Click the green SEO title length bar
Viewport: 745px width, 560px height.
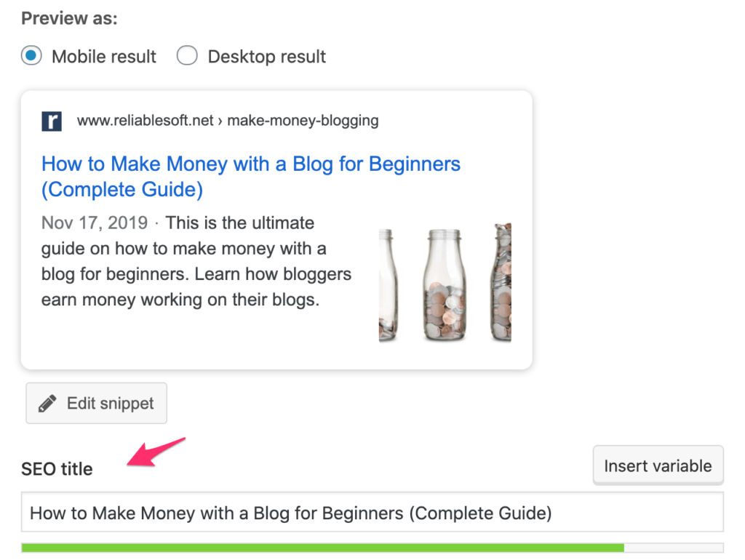(x=320, y=546)
